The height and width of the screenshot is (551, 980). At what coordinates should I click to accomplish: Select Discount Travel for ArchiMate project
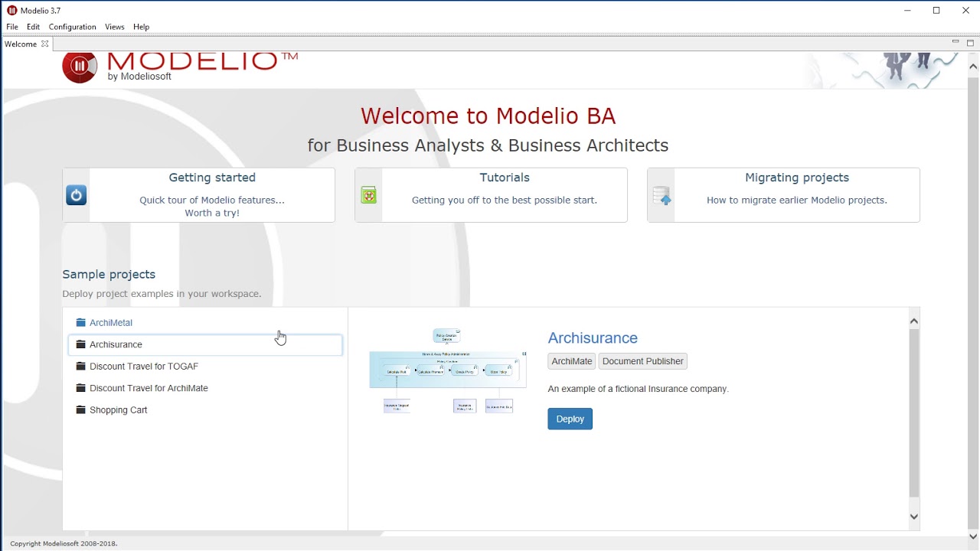205,388
